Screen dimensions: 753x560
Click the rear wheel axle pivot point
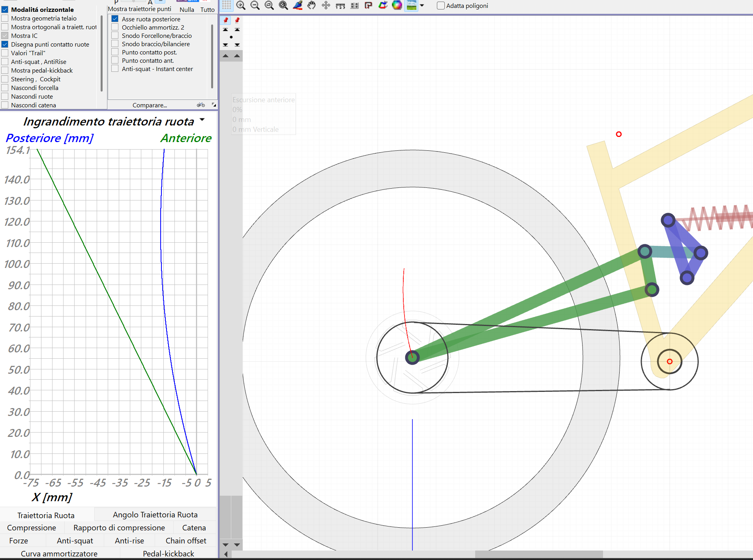click(412, 358)
